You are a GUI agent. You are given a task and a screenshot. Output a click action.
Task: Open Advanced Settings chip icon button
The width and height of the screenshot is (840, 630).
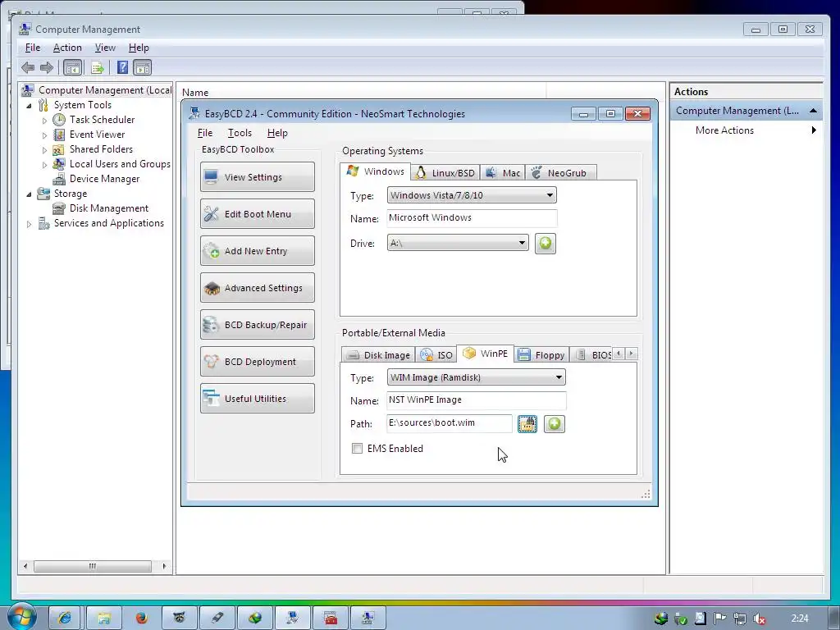click(x=257, y=288)
